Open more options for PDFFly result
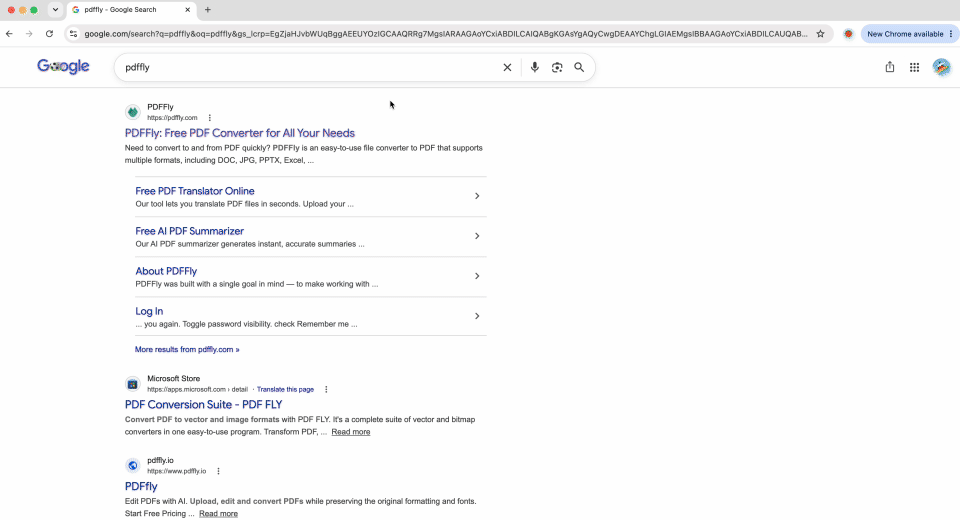The width and height of the screenshot is (960, 520). click(x=209, y=118)
